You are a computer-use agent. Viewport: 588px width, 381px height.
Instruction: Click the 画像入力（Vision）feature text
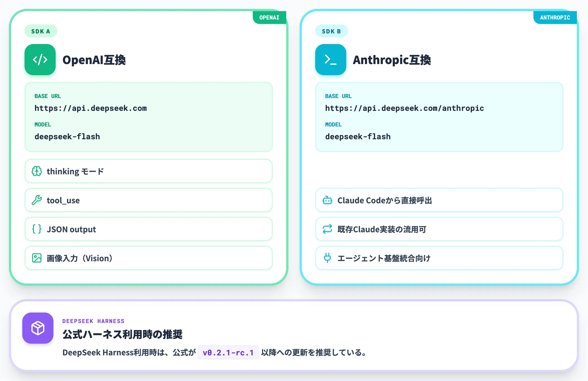(80, 258)
